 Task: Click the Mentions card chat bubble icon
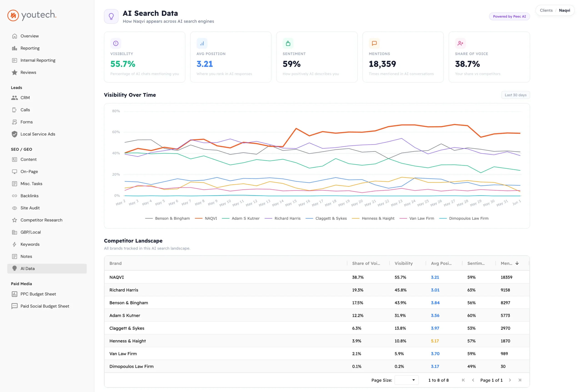click(x=374, y=43)
